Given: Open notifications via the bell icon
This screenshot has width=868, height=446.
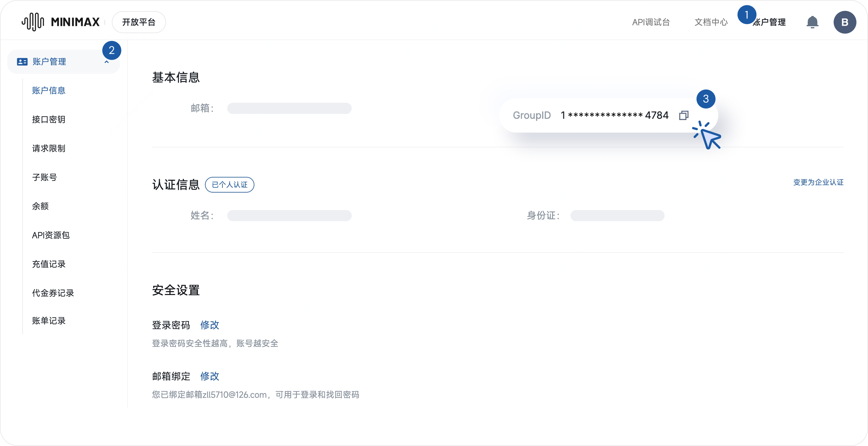Looking at the screenshot, I should point(812,22).
